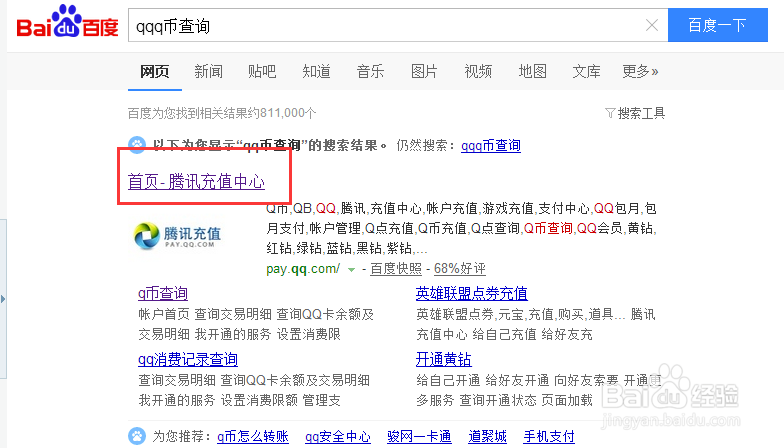Expand the dropdown arrow after pay.qq.com/
Image resolution: width=784 pixels, height=448 pixels.
click(351, 270)
